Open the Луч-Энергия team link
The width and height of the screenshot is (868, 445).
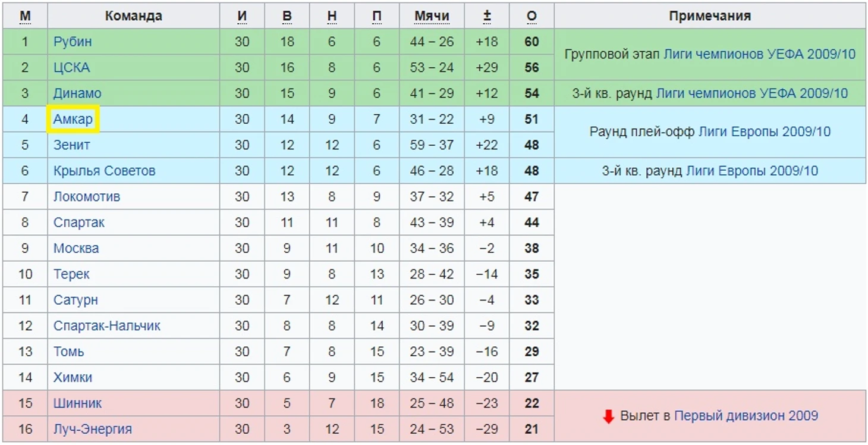93,429
